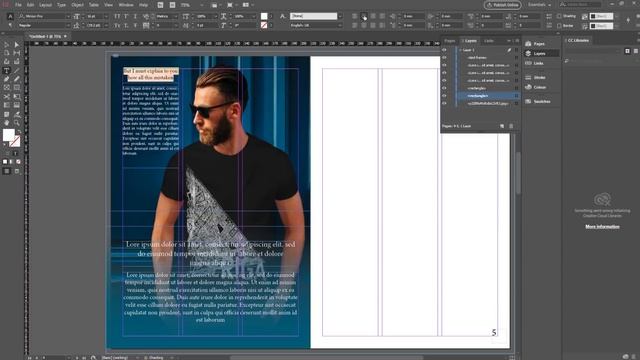This screenshot has width=640, height=360.
Task: Switch to the Pages panel tab
Action: pyautogui.click(x=450, y=41)
